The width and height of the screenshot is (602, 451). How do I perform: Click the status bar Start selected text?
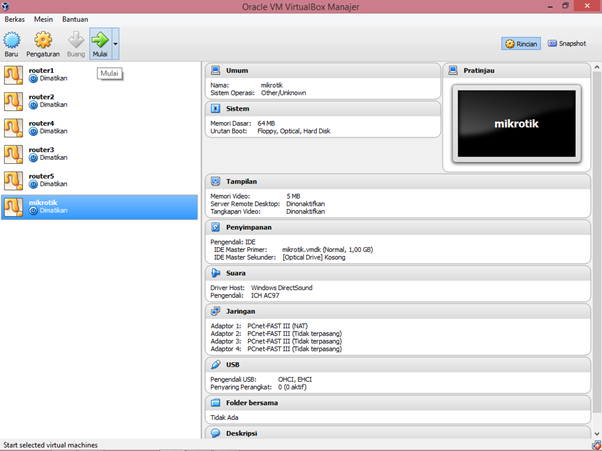pyautogui.click(x=50, y=445)
